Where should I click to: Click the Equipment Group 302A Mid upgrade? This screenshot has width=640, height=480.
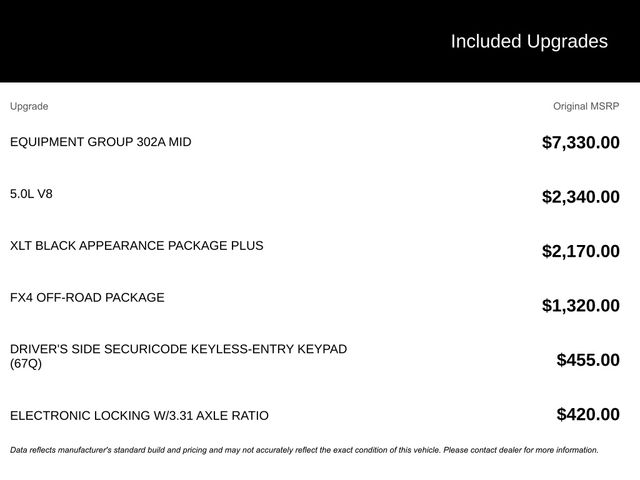(100, 142)
